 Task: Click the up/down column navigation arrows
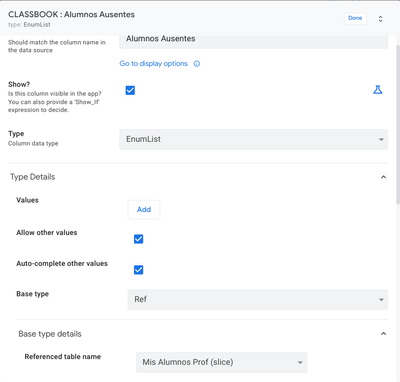click(x=380, y=19)
